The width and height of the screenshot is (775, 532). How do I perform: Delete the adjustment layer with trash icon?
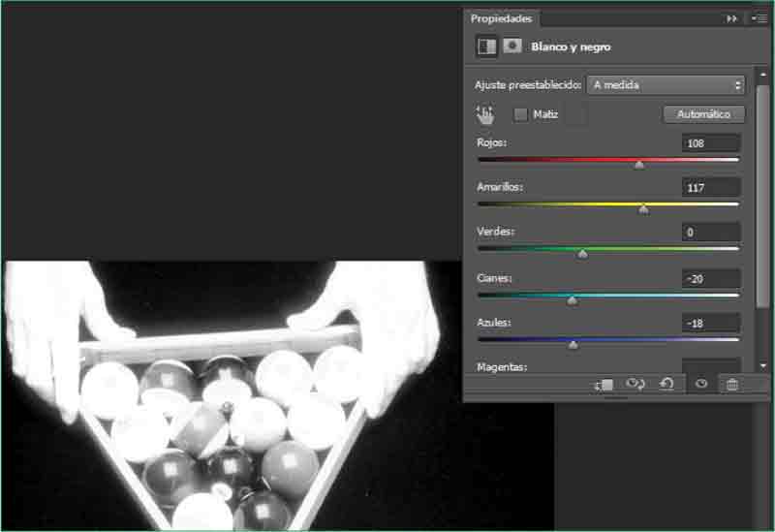pyautogui.click(x=732, y=385)
